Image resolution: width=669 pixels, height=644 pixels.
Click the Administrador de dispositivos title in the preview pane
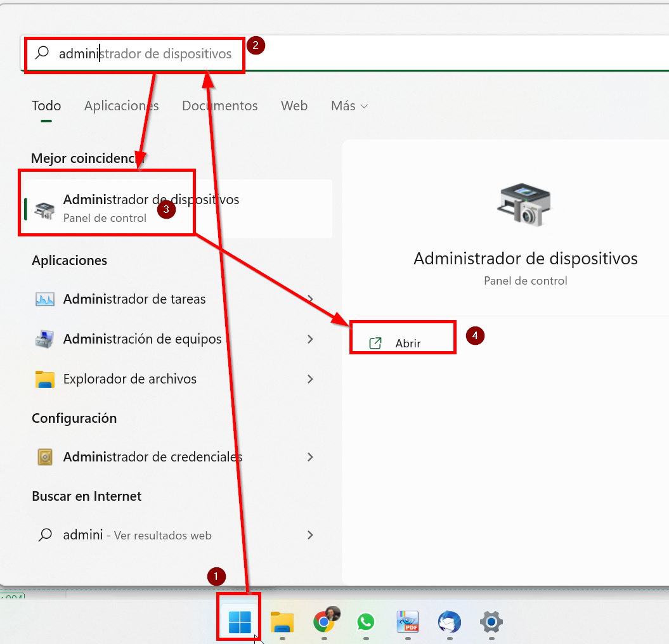pos(525,259)
